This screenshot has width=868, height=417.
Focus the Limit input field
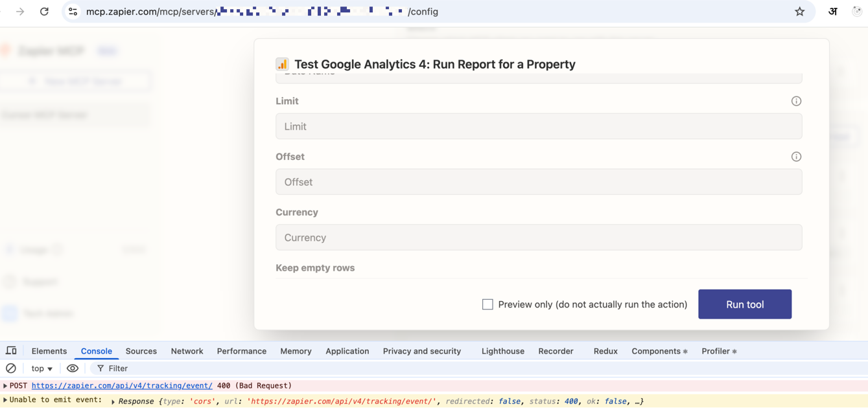539,126
